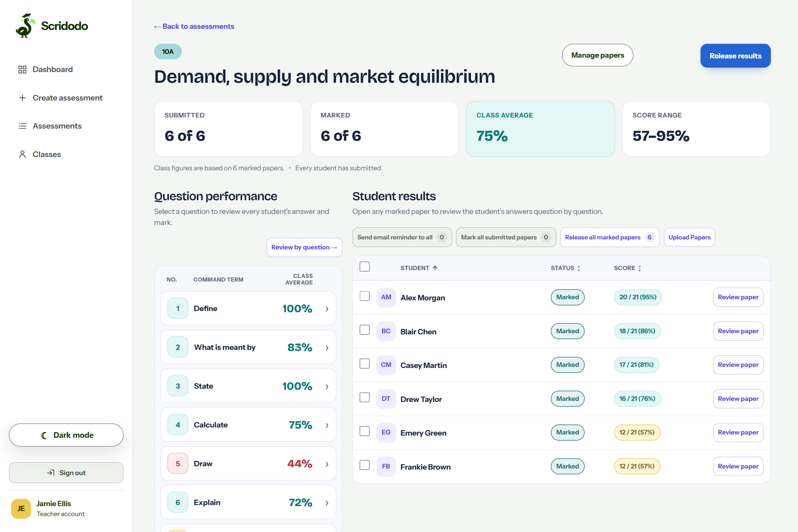
Task: Click the AM avatar for Alex Morgan
Action: tap(386, 297)
